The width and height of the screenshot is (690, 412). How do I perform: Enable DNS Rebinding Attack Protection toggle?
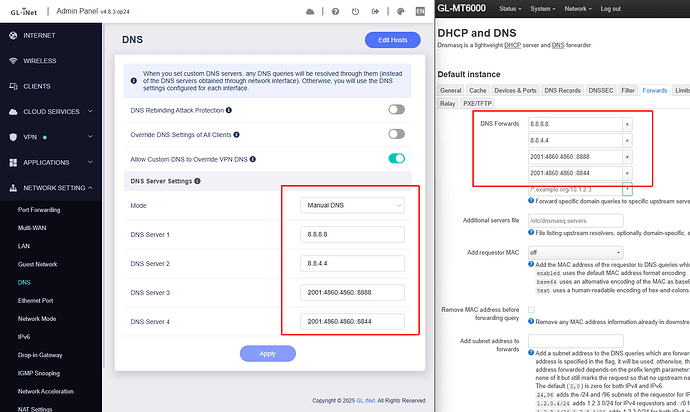tap(396, 109)
